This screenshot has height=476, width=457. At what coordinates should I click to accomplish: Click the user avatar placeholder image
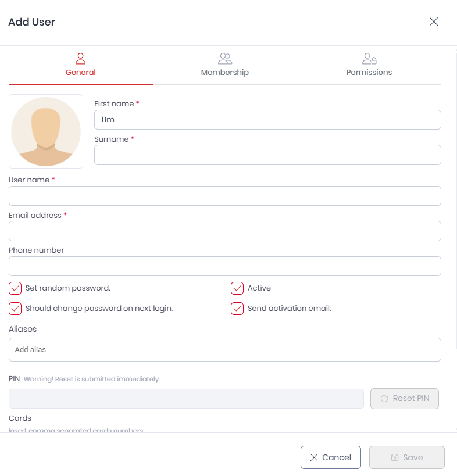click(46, 131)
